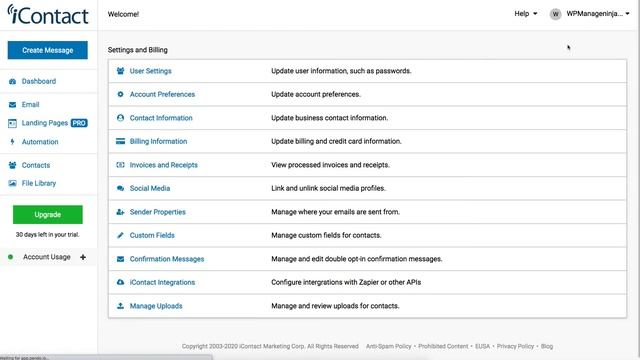Viewport: 640px width, 360px height.
Task: Click the iContact logo
Action: point(48,15)
